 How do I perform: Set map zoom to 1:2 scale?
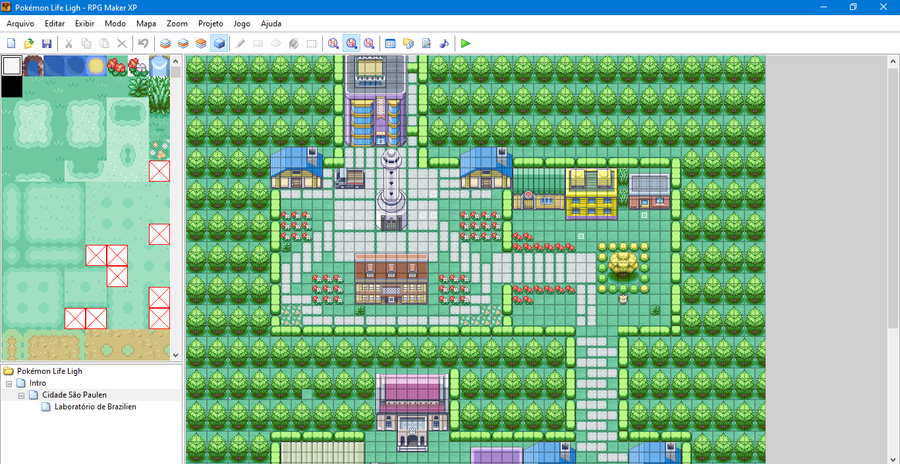click(351, 43)
